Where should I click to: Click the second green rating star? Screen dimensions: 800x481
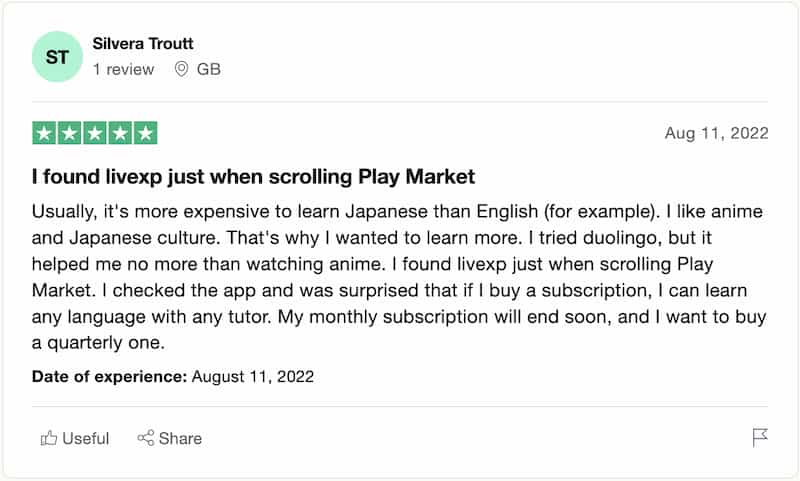click(69, 134)
